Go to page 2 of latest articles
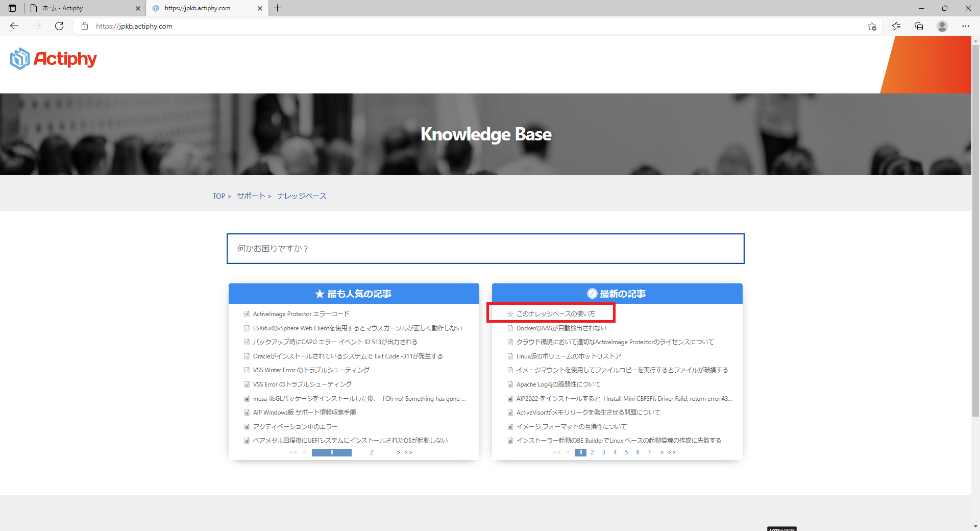Viewport: 980px width, 531px height. pyautogui.click(x=592, y=452)
